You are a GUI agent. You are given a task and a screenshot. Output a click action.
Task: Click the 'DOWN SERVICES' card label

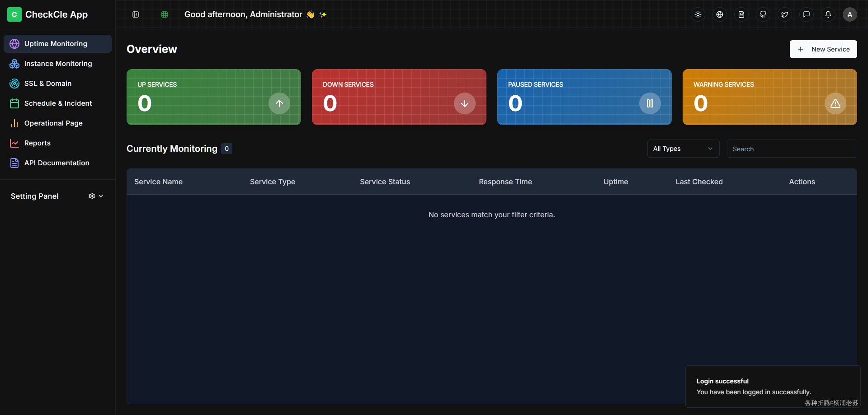click(348, 84)
